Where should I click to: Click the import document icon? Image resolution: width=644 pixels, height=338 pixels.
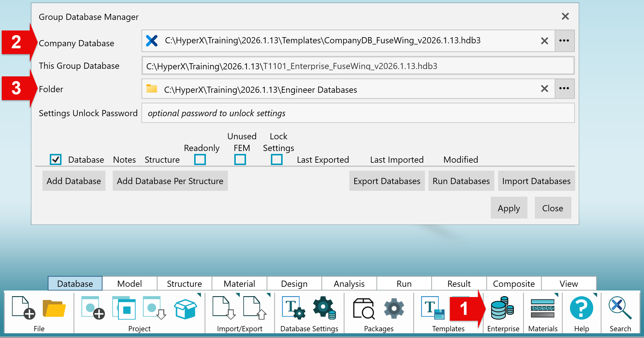224,308
